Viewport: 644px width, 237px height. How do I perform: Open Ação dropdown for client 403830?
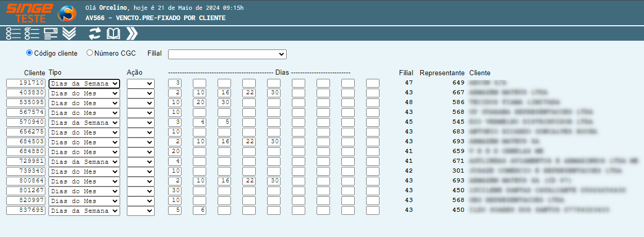point(140,93)
